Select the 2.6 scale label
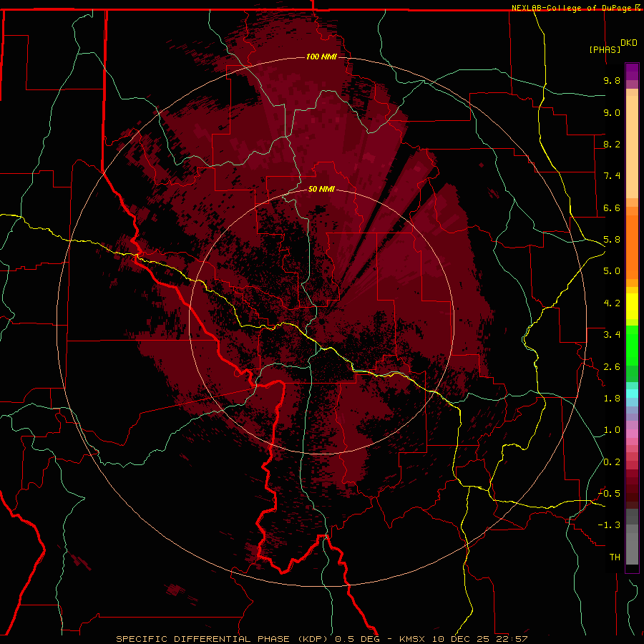644x644 pixels. (612, 367)
